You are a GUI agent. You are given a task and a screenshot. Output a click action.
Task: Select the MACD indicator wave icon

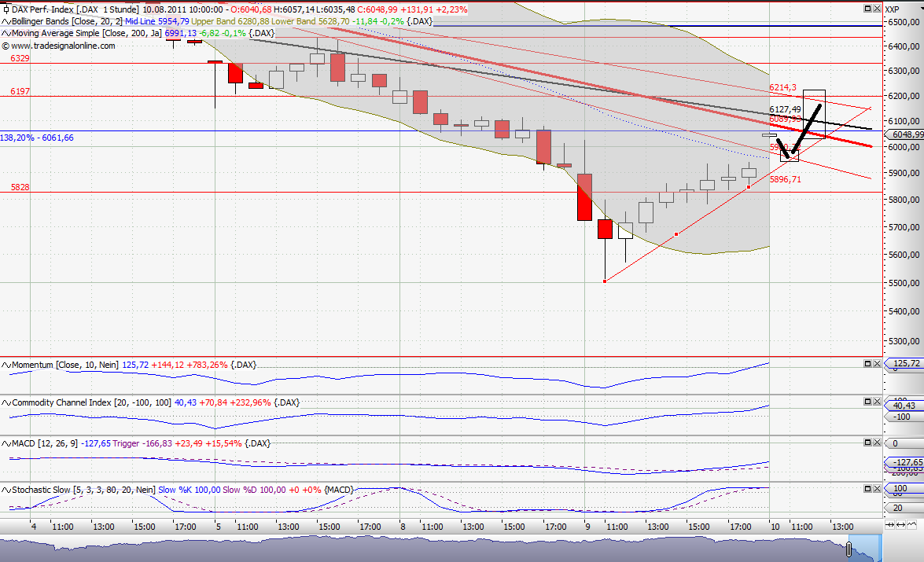tap(6, 443)
